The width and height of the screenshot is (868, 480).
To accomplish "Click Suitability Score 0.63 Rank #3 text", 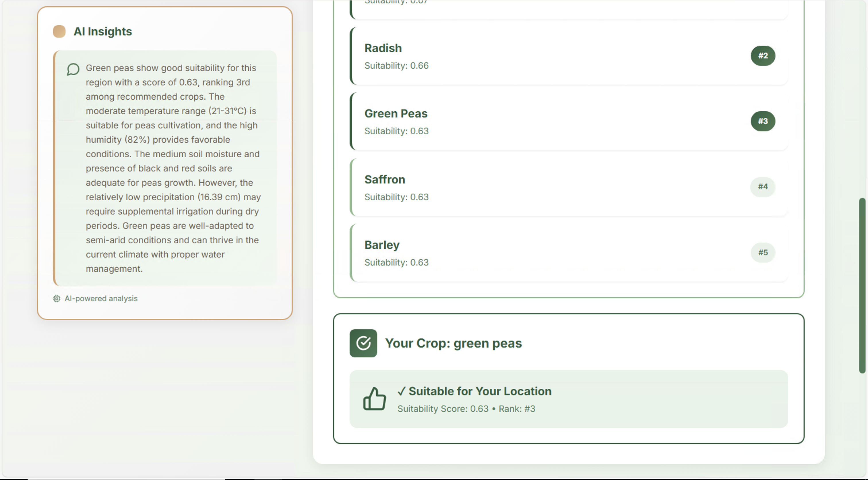I will (x=466, y=409).
